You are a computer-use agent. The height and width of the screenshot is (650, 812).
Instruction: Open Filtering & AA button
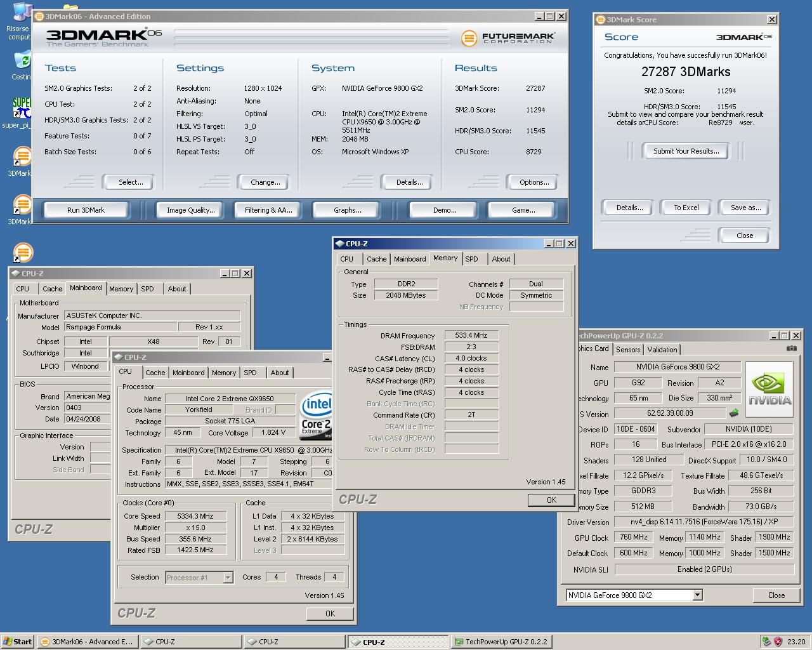coord(268,210)
